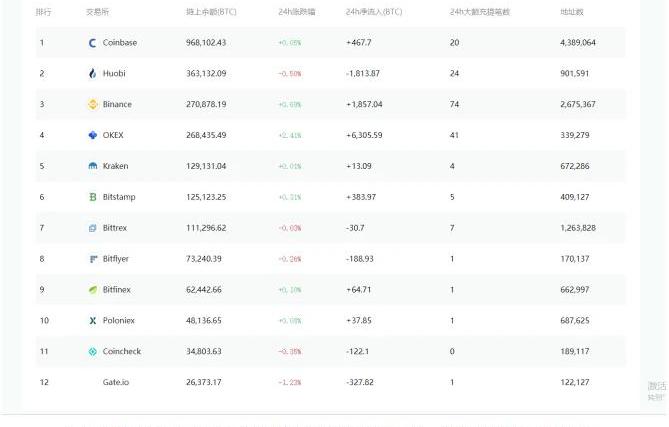Image resolution: width=669 pixels, height=427 pixels.
Task: Select the Poloniex exchange name
Action: click(119, 320)
